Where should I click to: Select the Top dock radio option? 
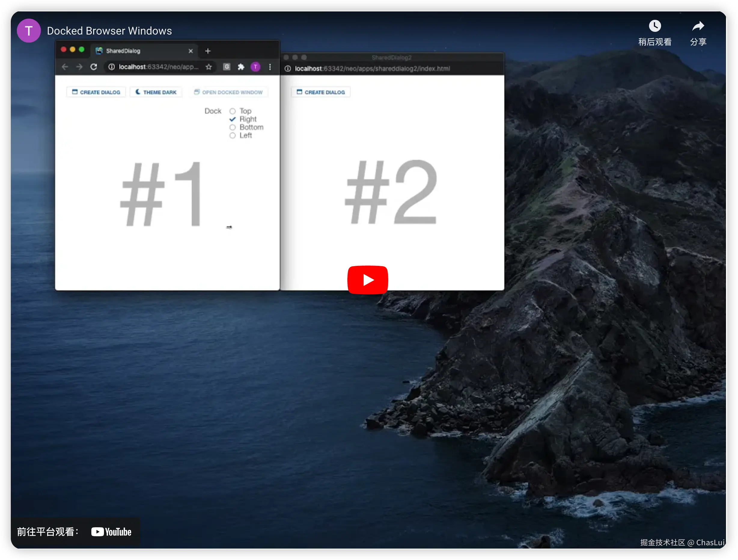233,111
